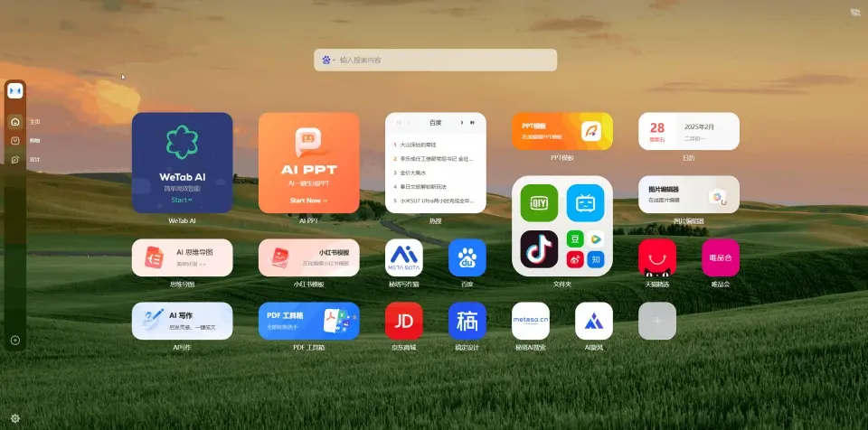
Task: Switch to the 设计 design sidebar tab
Action: coord(15,159)
